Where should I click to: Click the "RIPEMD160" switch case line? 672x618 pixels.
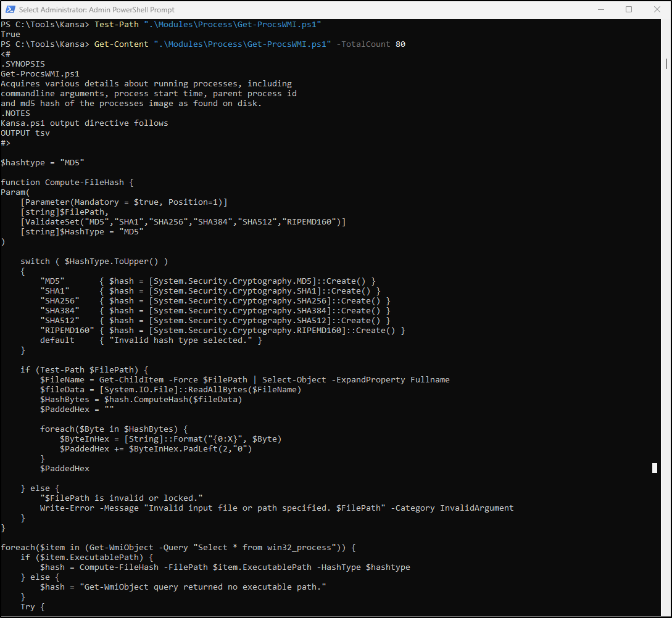[x=222, y=330]
